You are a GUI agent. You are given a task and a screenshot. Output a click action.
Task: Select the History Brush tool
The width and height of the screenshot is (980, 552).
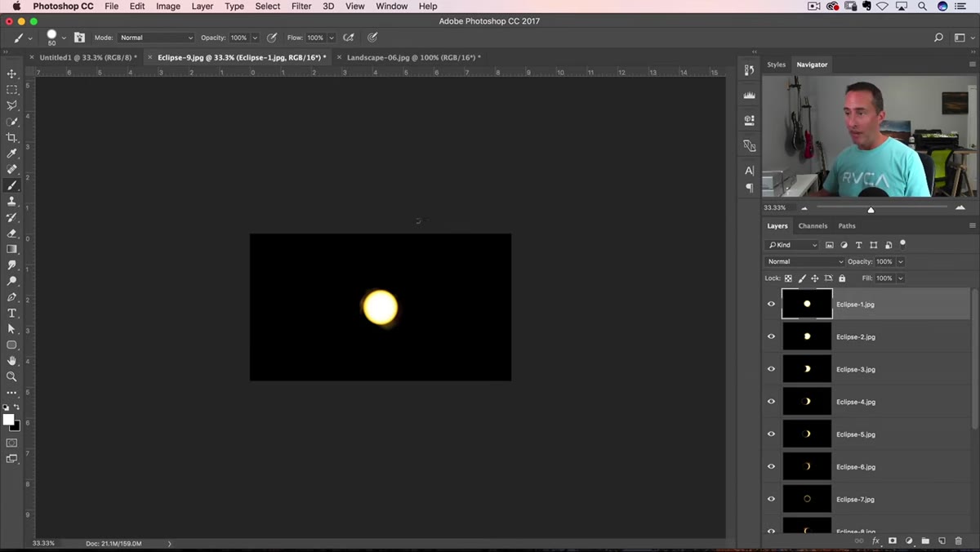[11, 217]
